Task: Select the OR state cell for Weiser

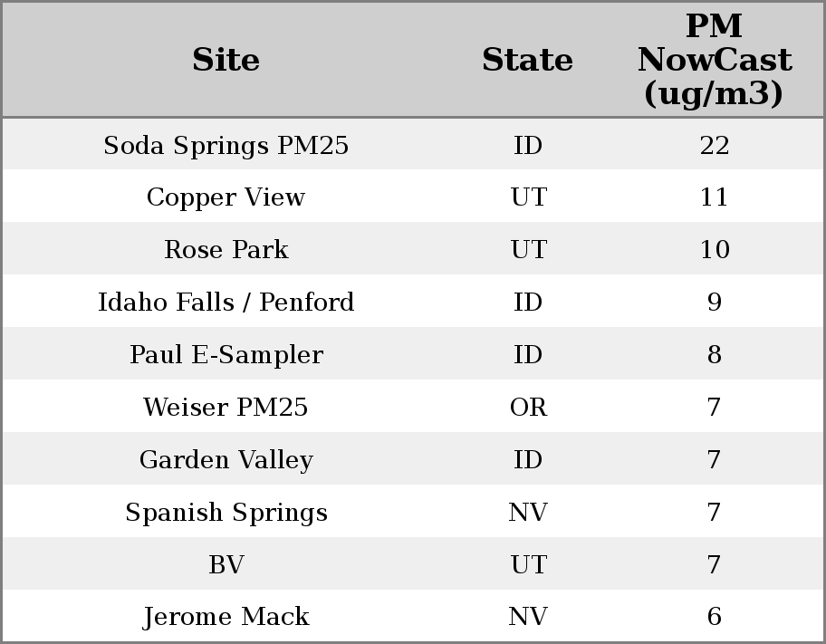Action: 528,408
